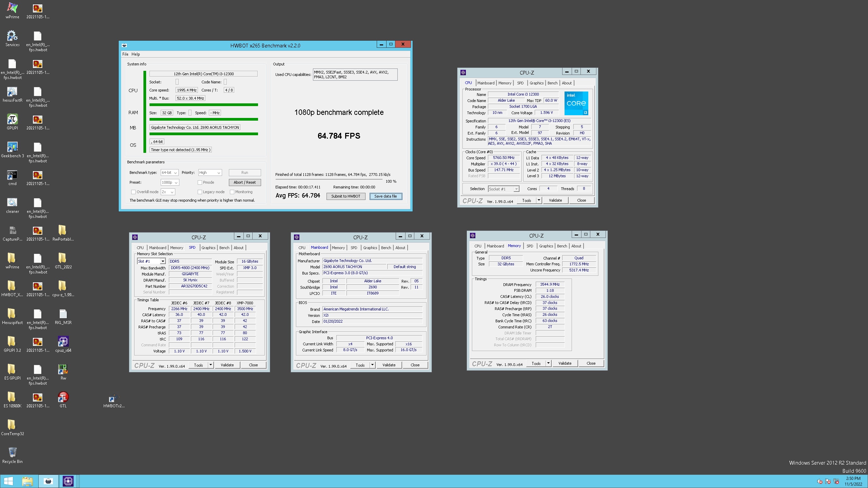Open GTL_2022 folder on desktop
This screenshot has width=868, height=488.
[63, 261]
